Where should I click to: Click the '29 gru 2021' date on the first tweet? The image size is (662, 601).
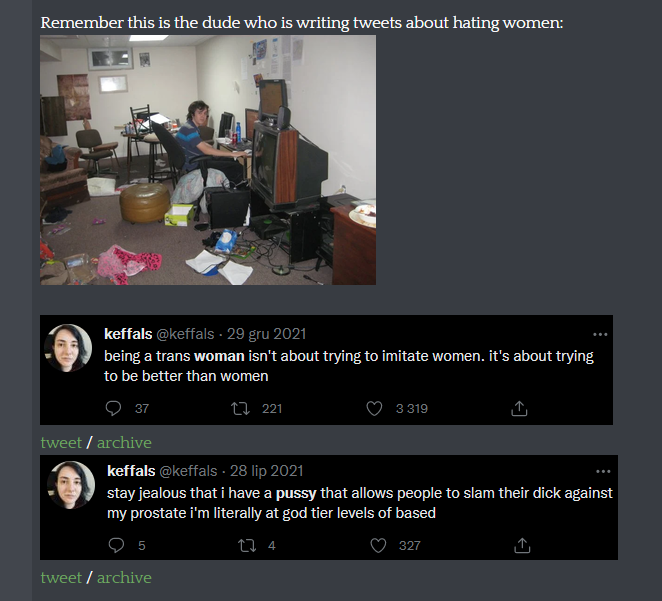[266, 334]
